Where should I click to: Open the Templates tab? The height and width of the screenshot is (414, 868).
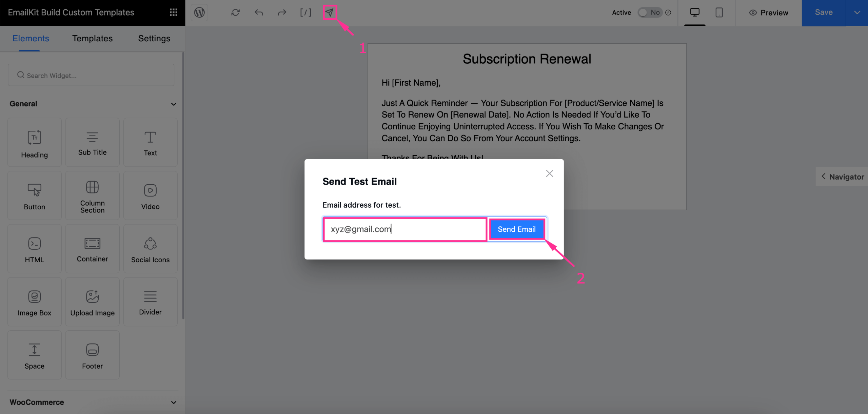[92, 39]
